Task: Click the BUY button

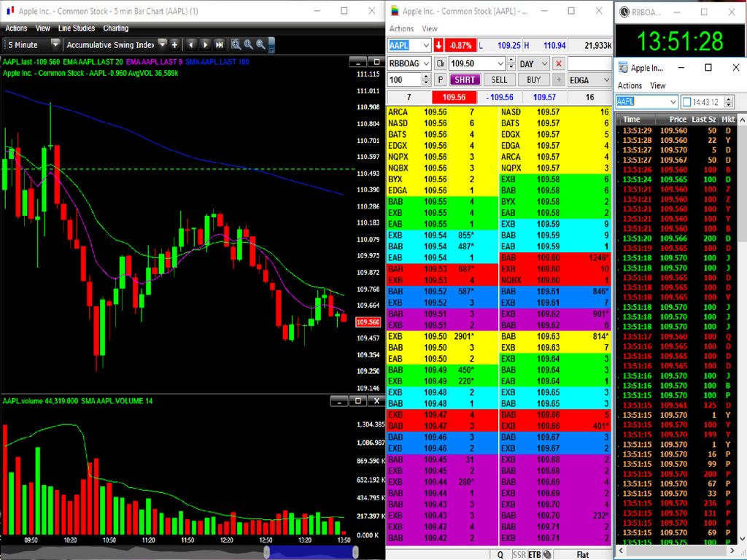Action: [x=533, y=79]
